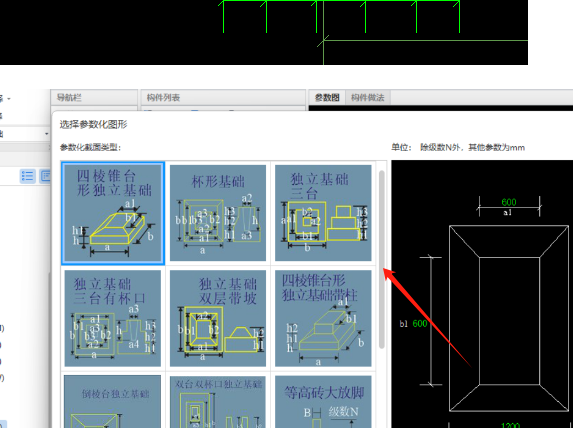Select the 四棱锥台形独立基础带柱 thumbnail
This screenshot has height=428, width=573.
[x=323, y=318]
